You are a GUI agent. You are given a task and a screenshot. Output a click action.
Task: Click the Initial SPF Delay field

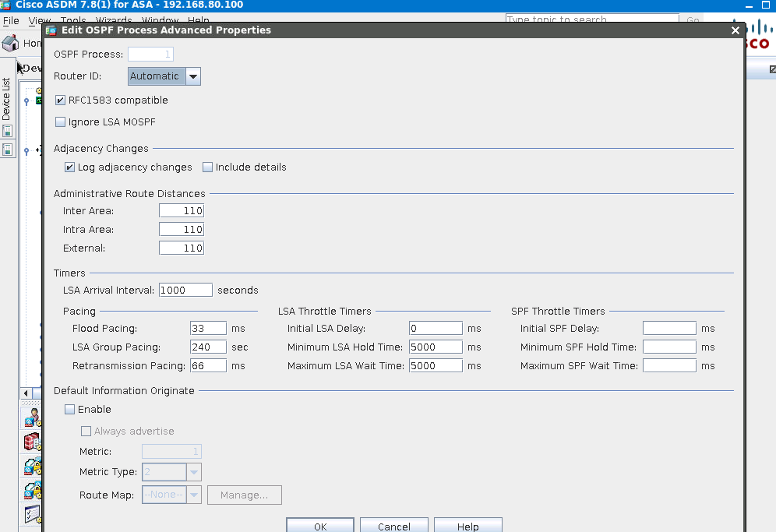[x=669, y=328]
